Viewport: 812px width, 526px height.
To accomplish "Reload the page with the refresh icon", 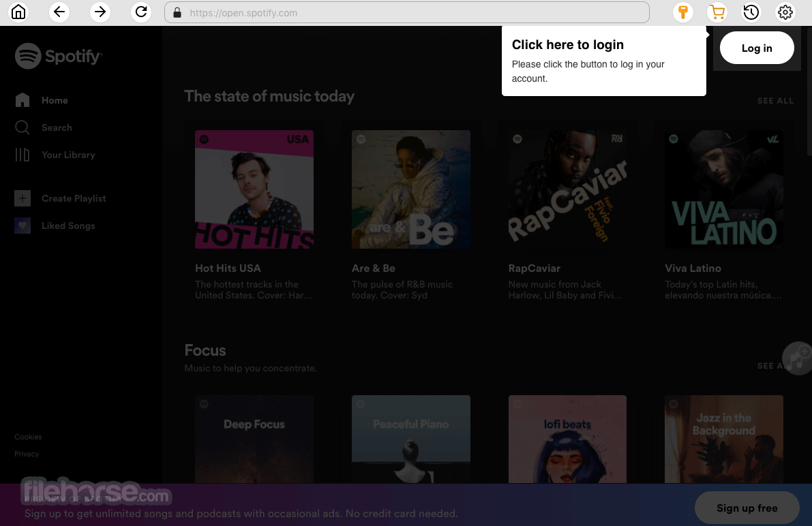I will [x=141, y=12].
